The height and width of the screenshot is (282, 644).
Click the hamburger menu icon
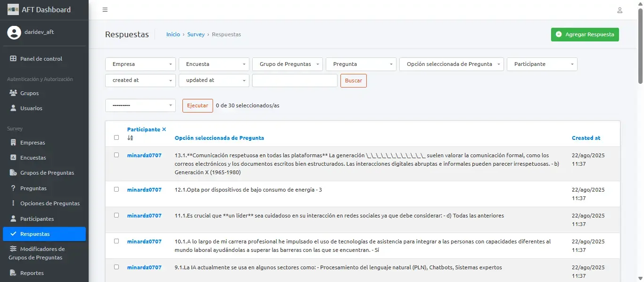click(x=105, y=9)
